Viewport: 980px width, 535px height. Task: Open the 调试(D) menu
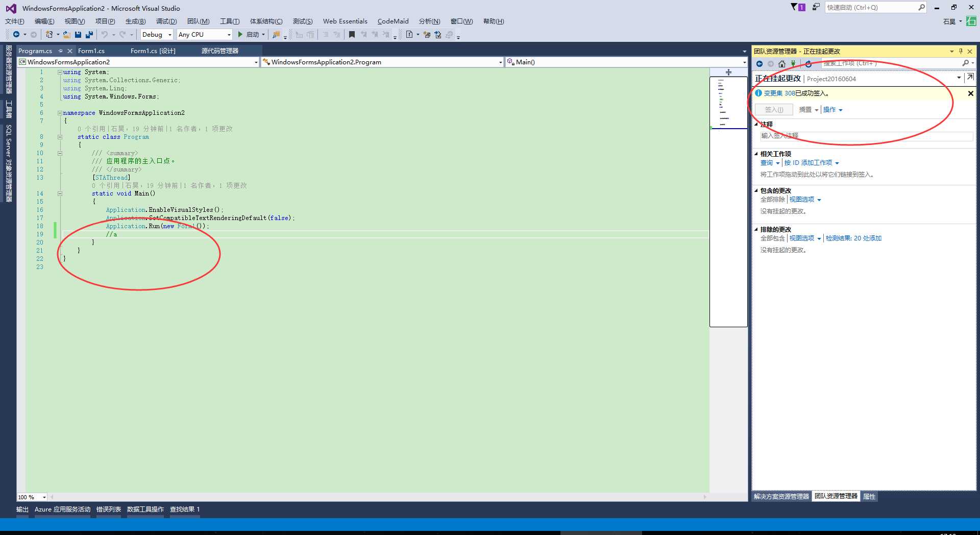[x=166, y=21]
